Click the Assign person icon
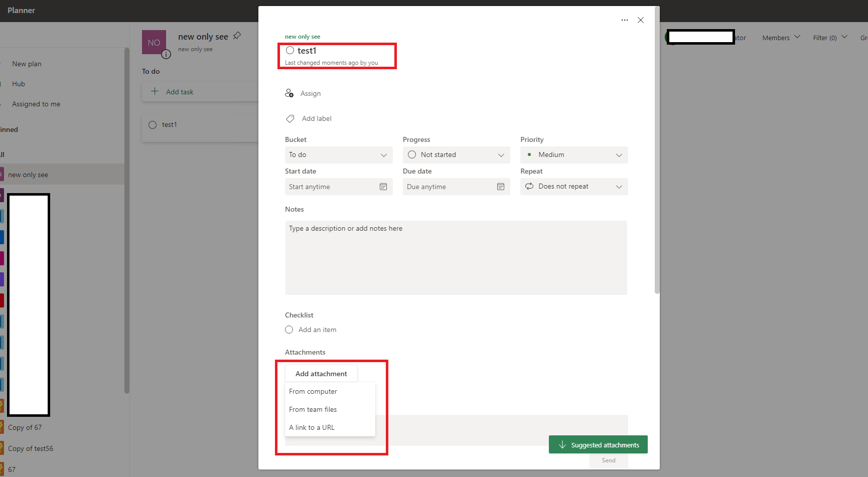868x477 pixels. tap(290, 93)
